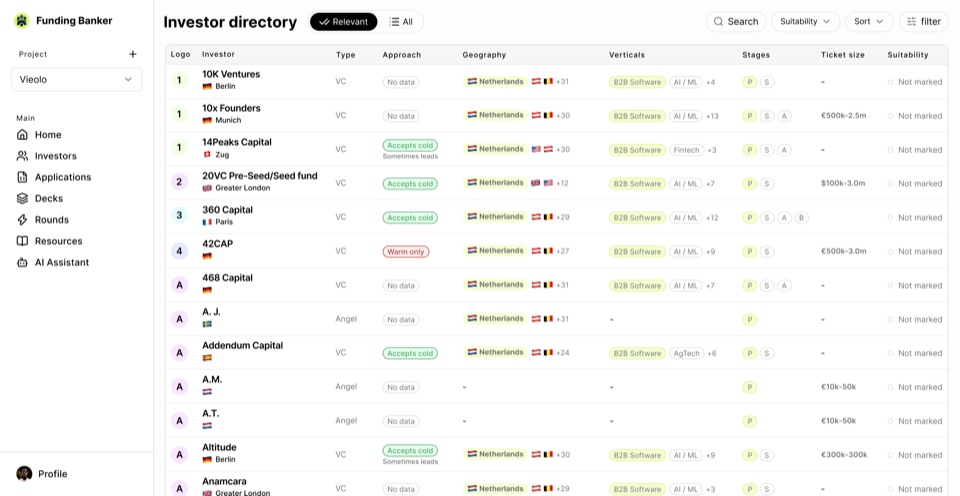Screen dimensions: 960x496
Task: Open the Search button
Action: click(736, 21)
